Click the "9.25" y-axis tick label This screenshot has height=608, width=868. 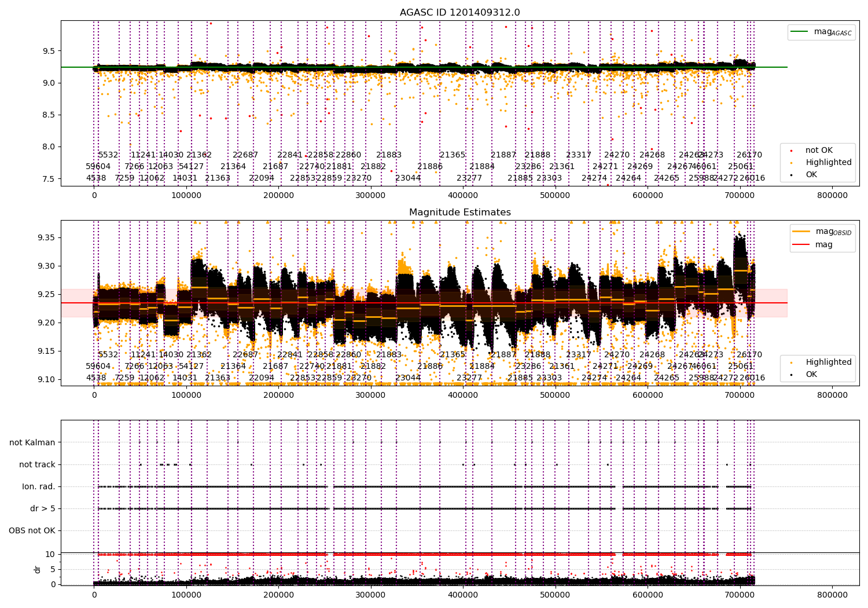click(x=46, y=295)
